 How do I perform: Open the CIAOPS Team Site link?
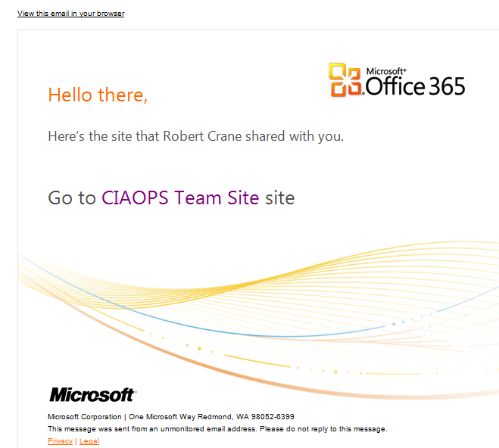point(180,198)
